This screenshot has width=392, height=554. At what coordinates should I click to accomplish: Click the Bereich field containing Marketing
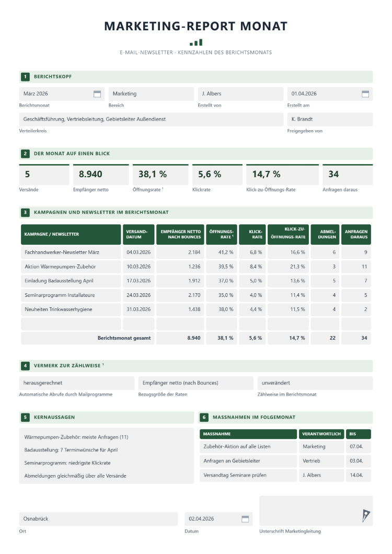pos(151,94)
